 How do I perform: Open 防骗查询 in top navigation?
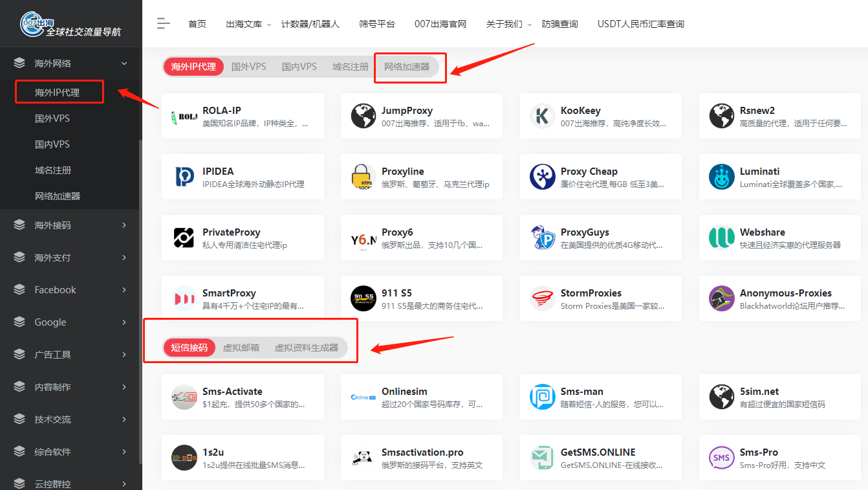point(560,24)
